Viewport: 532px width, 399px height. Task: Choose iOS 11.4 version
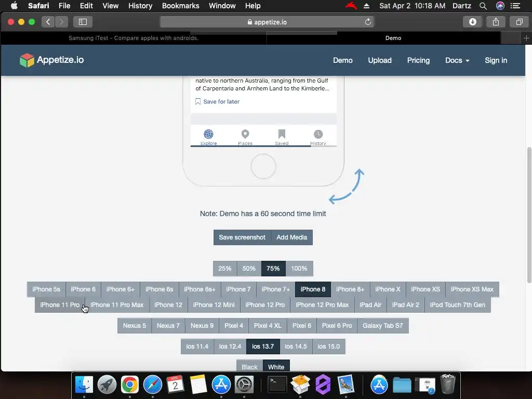(197, 347)
